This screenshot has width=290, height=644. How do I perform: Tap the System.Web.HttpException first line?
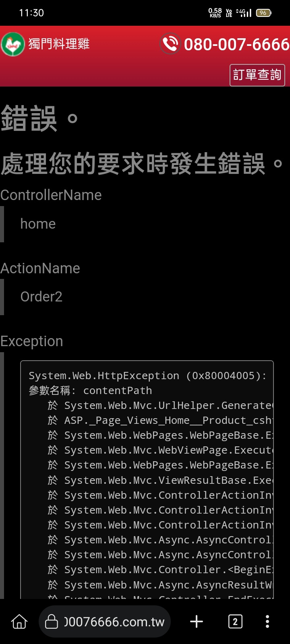click(x=147, y=376)
